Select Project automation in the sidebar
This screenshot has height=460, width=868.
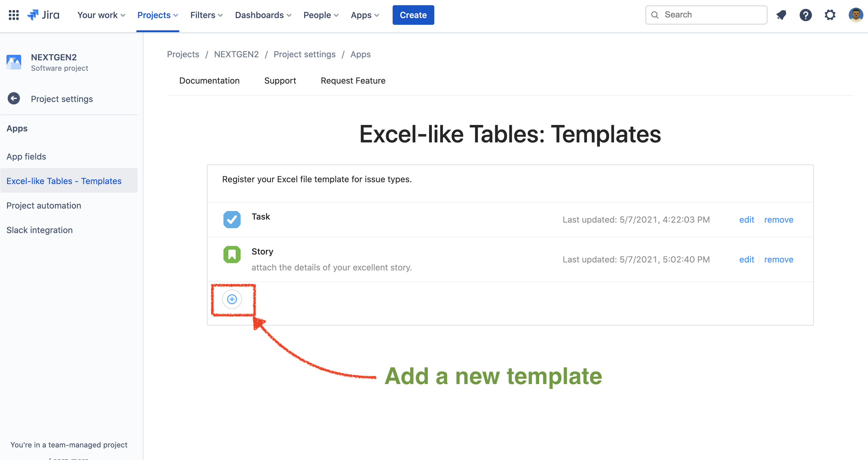pos(44,205)
